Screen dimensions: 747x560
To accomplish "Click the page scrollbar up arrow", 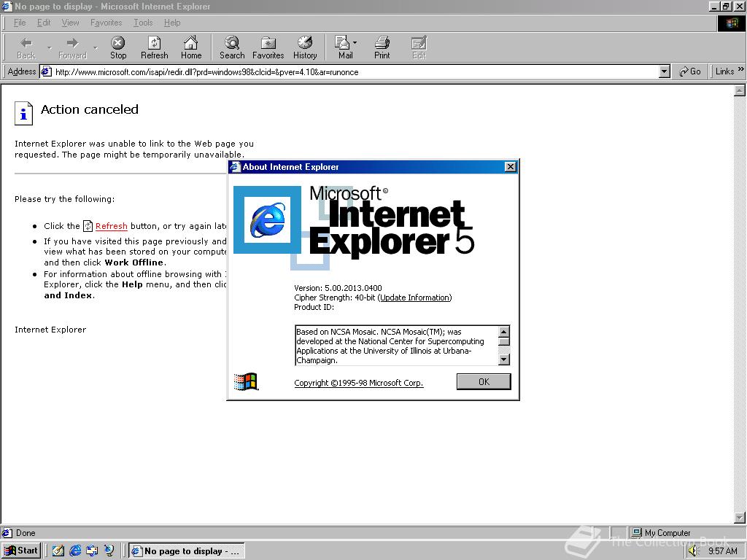I will click(x=740, y=90).
